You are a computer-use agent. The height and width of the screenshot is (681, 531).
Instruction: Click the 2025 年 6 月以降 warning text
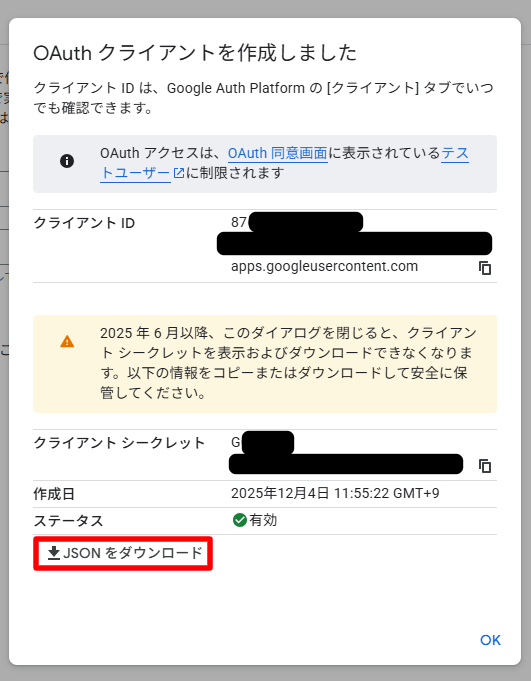(x=288, y=363)
